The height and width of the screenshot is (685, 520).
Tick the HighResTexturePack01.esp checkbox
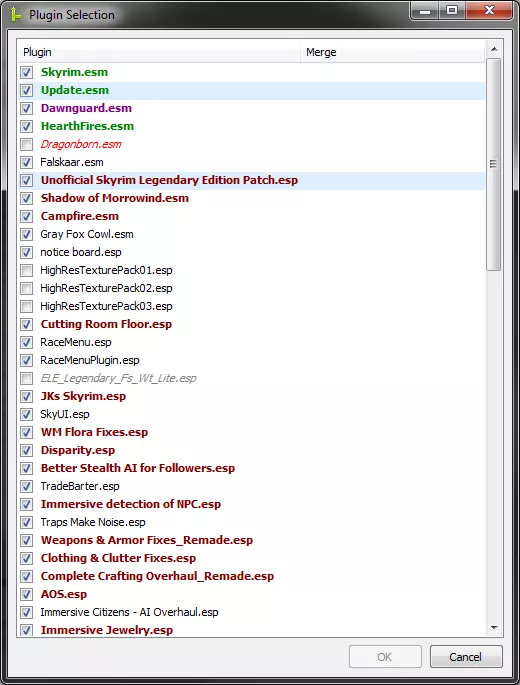pyautogui.click(x=27, y=270)
